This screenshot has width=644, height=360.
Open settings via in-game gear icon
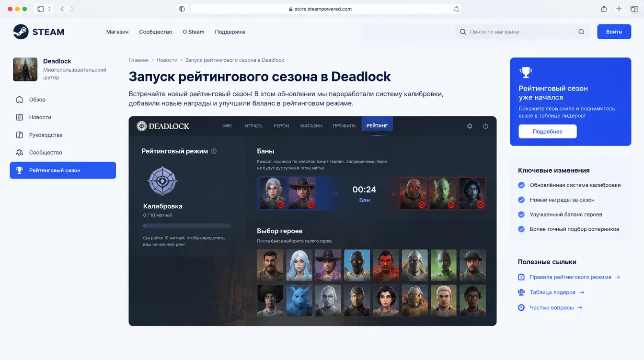470,126
